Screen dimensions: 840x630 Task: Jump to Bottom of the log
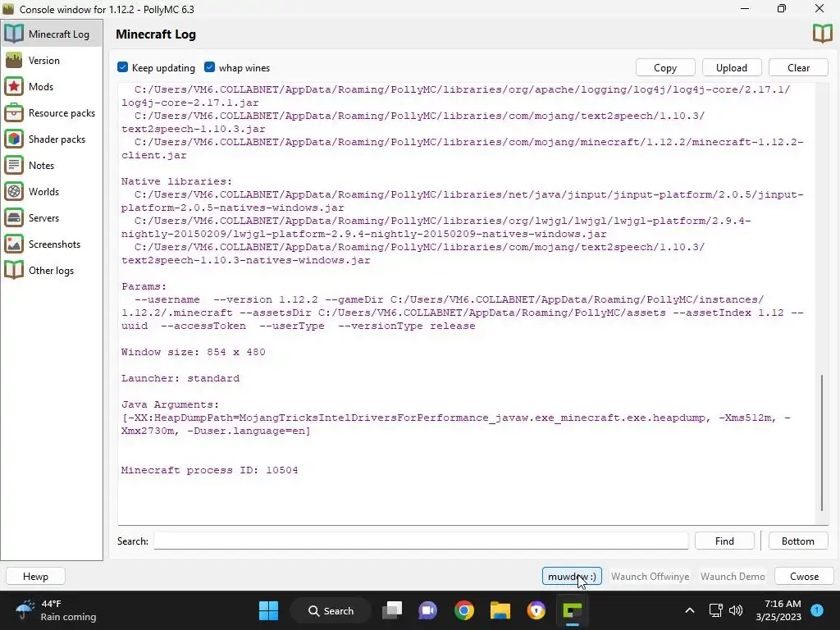(797, 541)
